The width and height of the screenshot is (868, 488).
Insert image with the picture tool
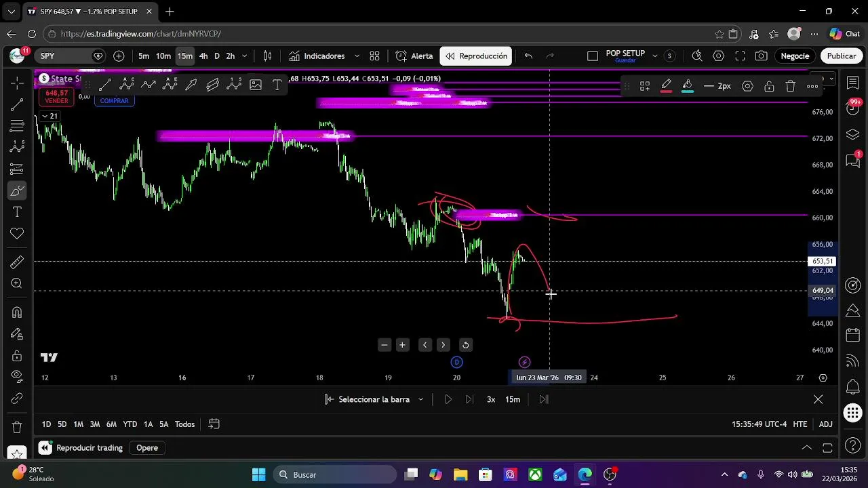click(x=256, y=85)
